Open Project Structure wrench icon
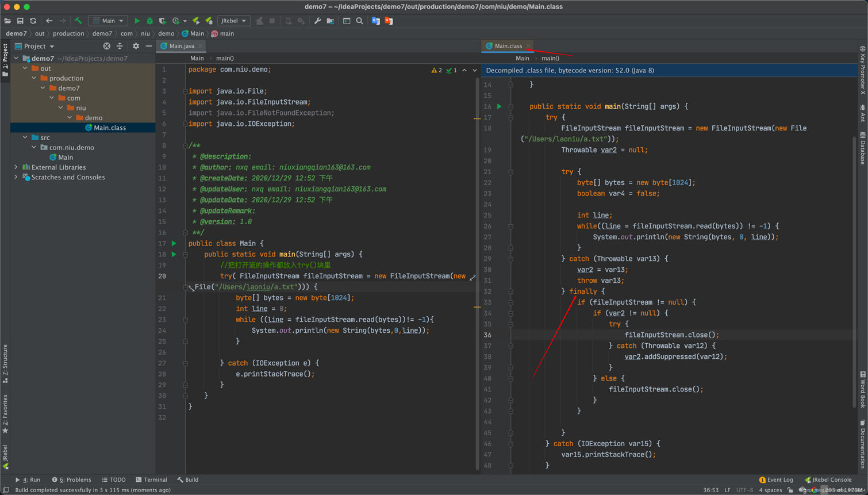Viewport: 868px width, 495px height. [317, 21]
